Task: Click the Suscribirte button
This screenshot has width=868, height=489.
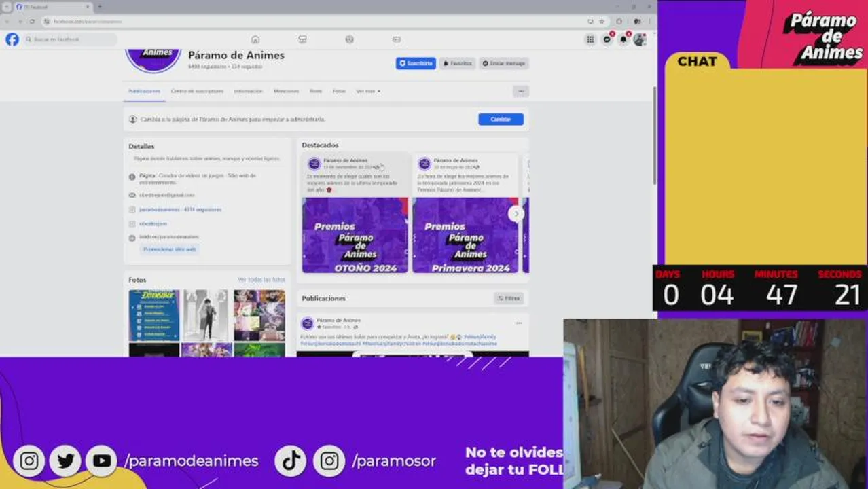Action: click(416, 63)
